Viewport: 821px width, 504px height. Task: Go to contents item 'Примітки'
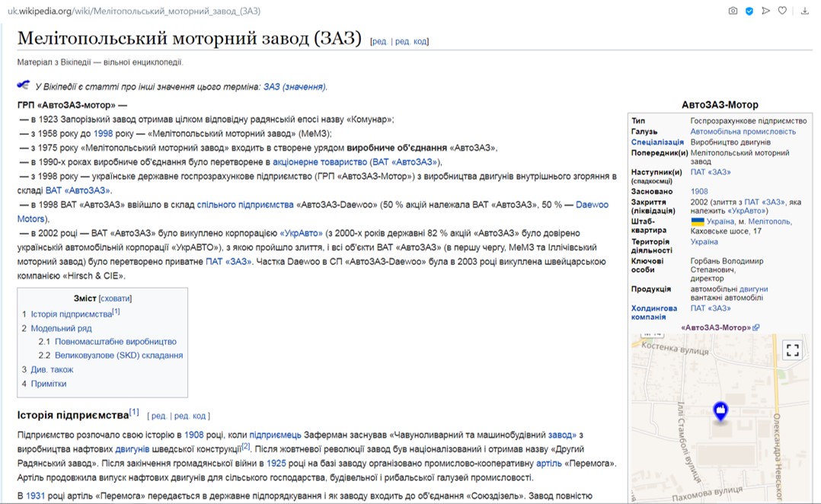[49, 384]
